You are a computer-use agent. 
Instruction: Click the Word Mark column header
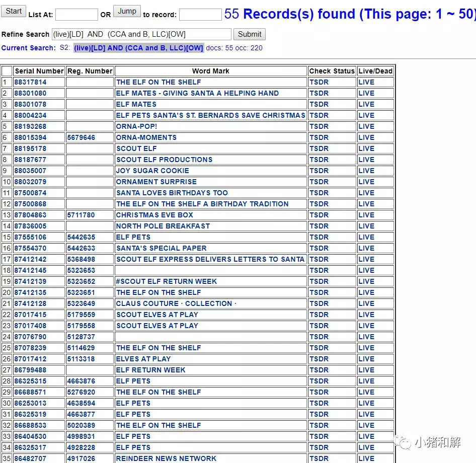[x=211, y=71]
